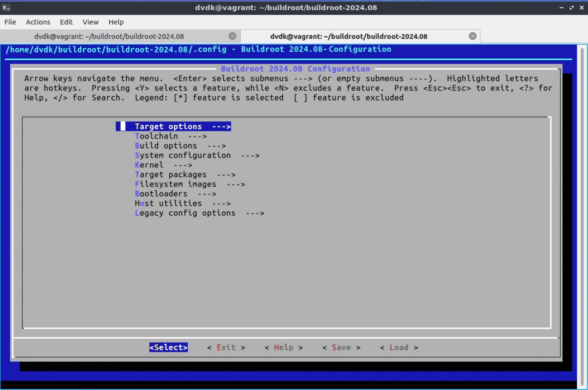Open the View menu
The image size is (588, 390).
pyautogui.click(x=91, y=22)
